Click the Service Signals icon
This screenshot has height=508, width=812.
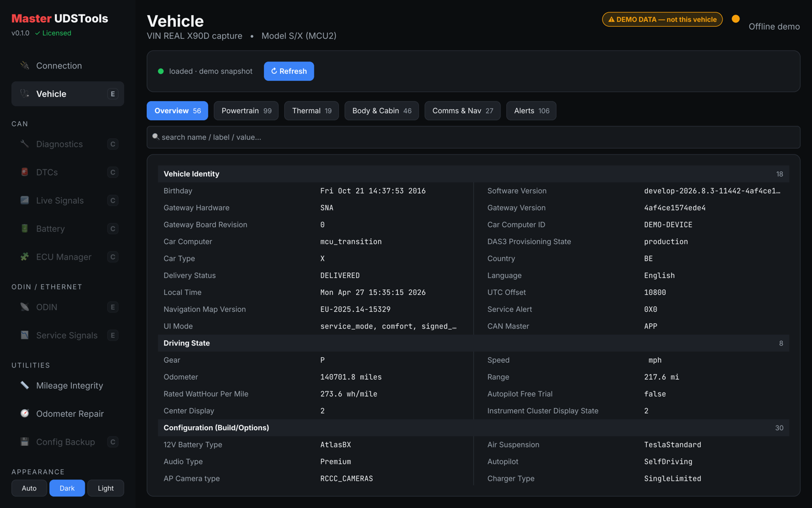(24, 335)
